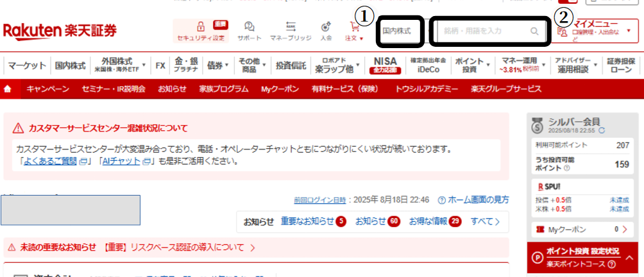This screenshot has width=644, height=277.
Task: Click the Myクーポン ticket icon
Action: point(541,230)
